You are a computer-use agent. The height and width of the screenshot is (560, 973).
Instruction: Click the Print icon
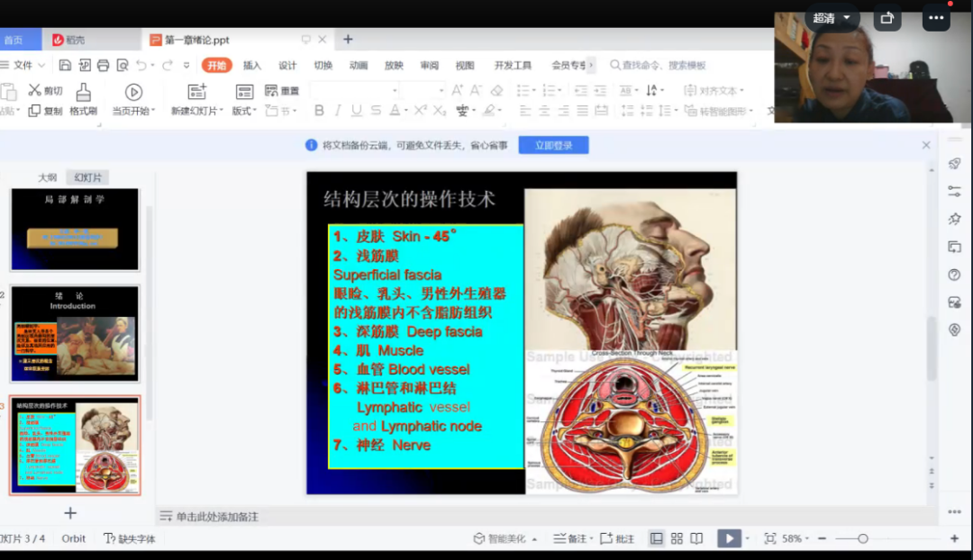[103, 65]
